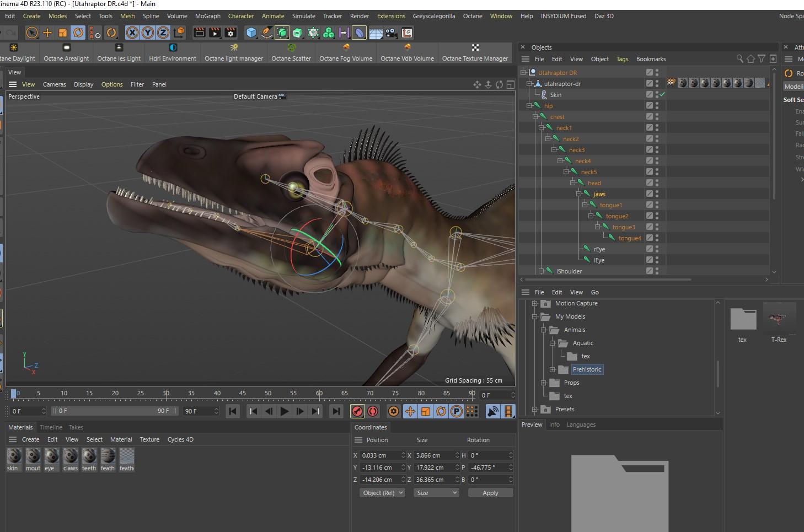
Task: Switch to the Timeline tab
Action: coord(51,427)
